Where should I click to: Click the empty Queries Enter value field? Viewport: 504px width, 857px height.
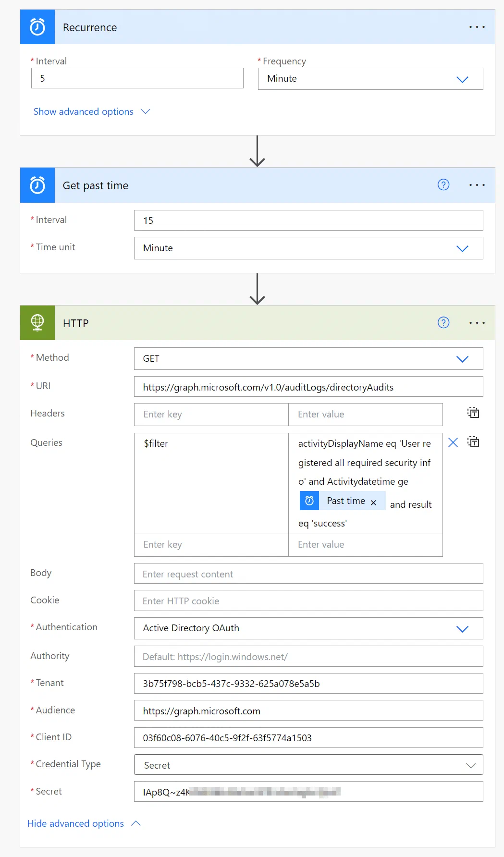[366, 545]
